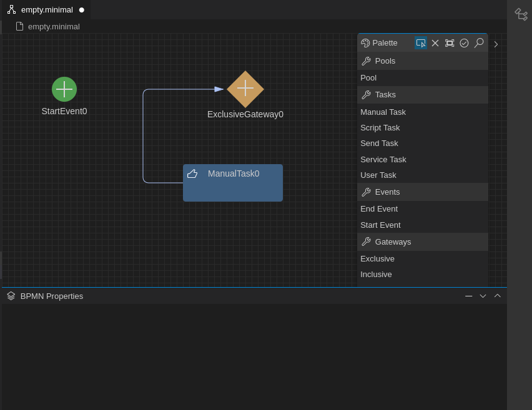Choose Manual Task from the palette
Viewport: 532px width, 410px height.
[423, 112]
